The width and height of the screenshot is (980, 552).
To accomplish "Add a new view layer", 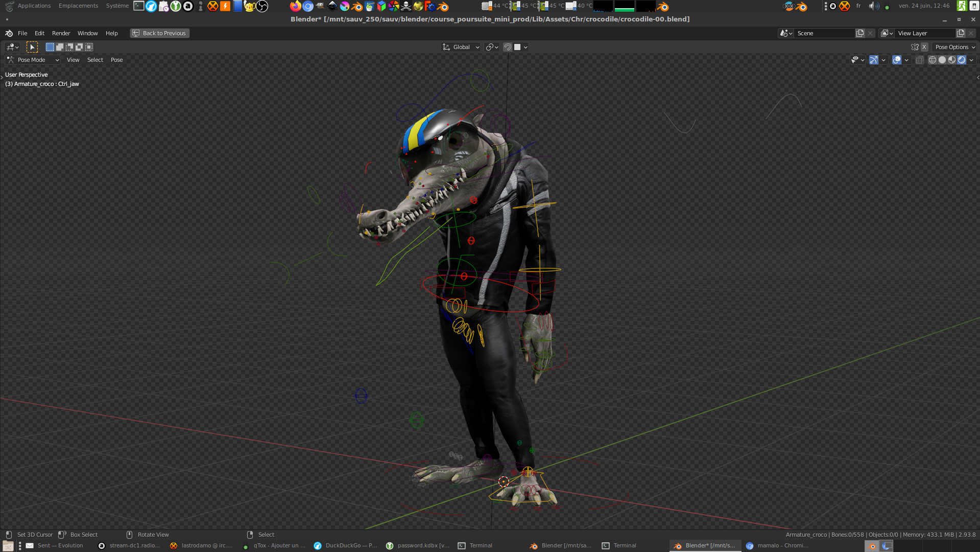I will pyautogui.click(x=961, y=33).
